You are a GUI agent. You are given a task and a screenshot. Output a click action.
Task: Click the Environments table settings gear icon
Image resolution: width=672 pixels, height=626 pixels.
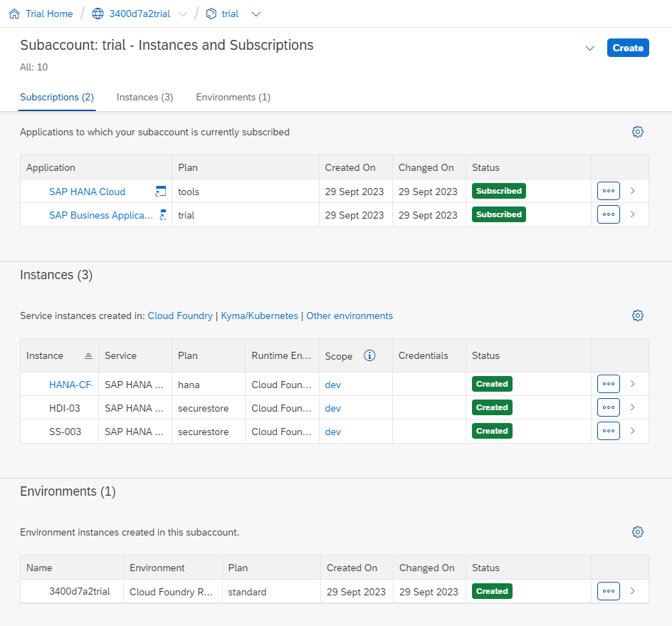pyautogui.click(x=638, y=532)
